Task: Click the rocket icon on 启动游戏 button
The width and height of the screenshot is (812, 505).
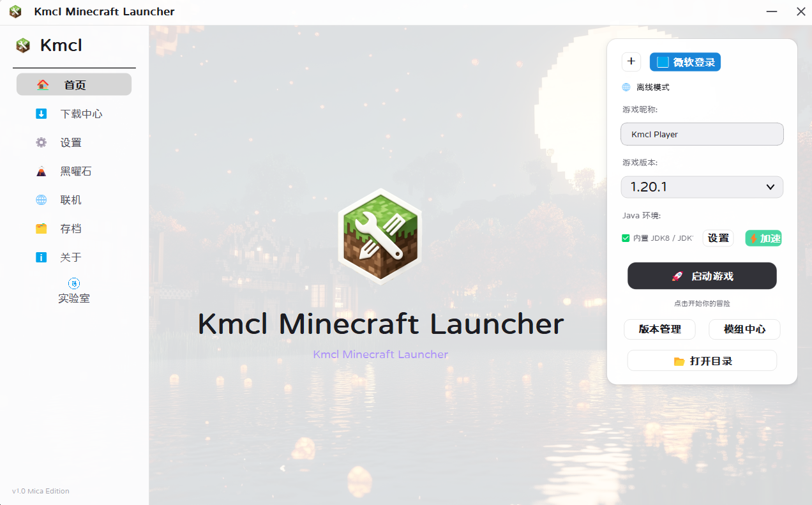Action: coord(677,276)
